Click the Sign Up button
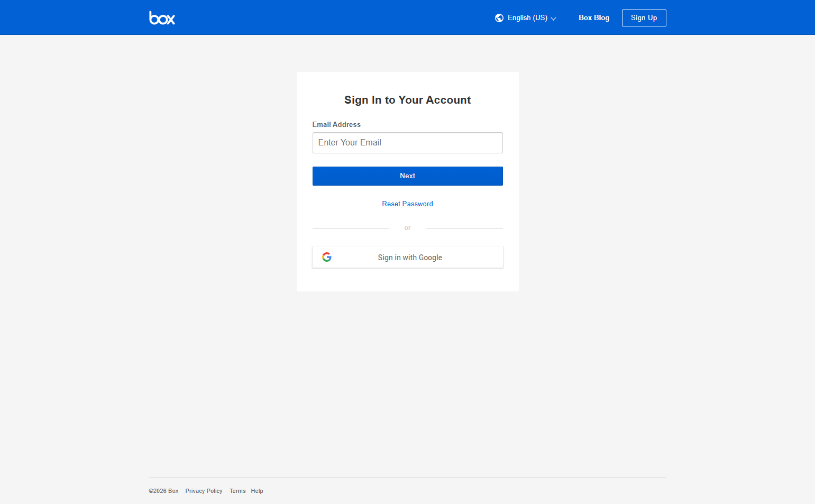 click(644, 18)
